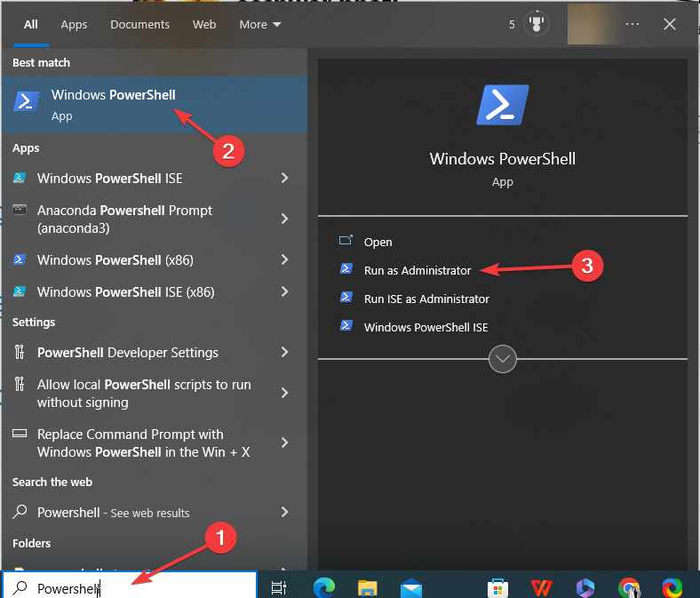Open WPS Office from the taskbar
700x598 pixels.
click(x=541, y=587)
